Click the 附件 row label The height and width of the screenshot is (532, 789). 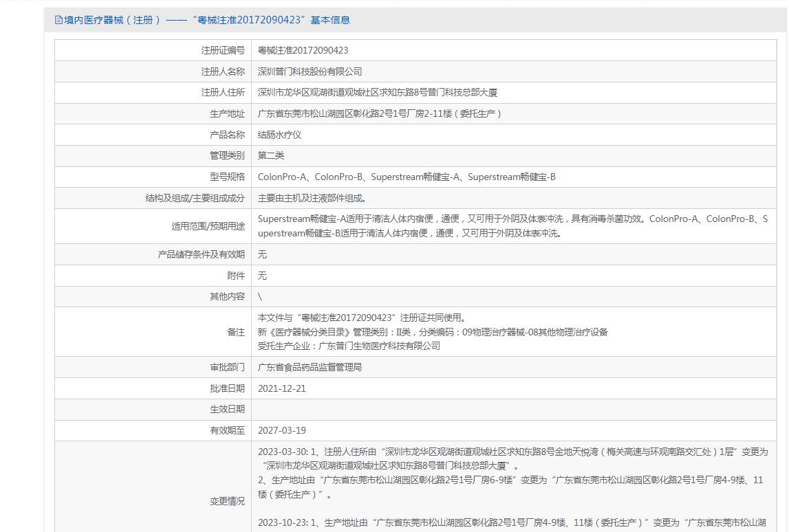(235, 276)
